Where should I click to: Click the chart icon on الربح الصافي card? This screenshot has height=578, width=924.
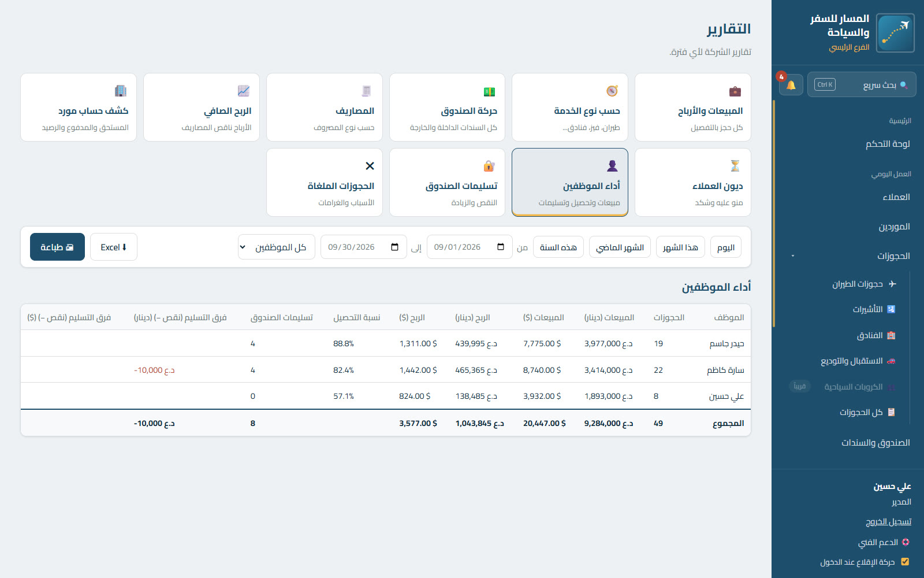point(244,91)
